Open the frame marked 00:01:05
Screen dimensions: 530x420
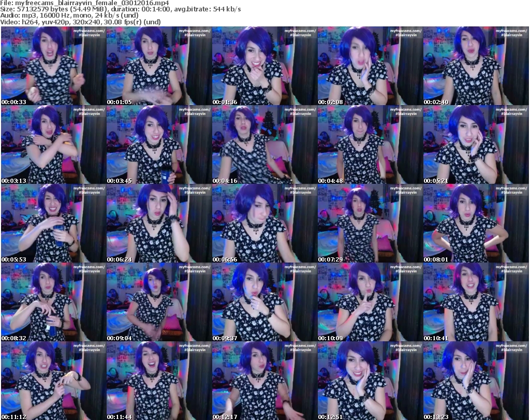(159, 66)
